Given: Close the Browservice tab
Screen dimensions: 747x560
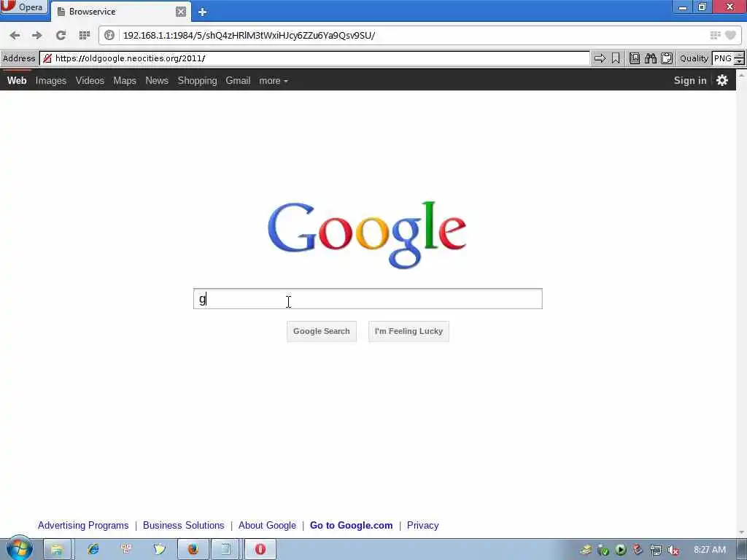Looking at the screenshot, I should tap(181, 12).
